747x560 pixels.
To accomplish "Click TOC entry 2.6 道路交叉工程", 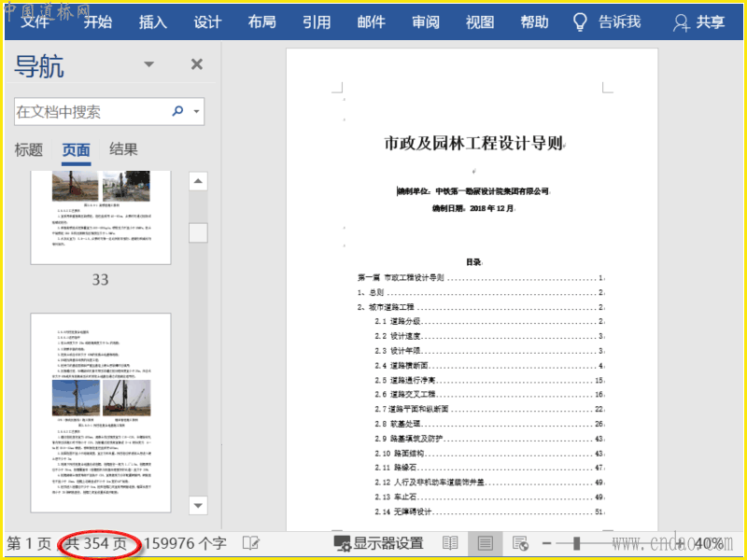I will (x=489, y=394).
